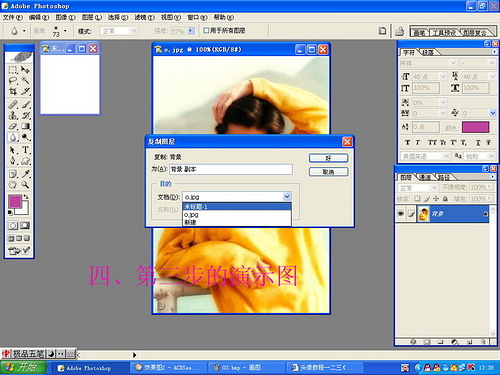Screen dimensions: 500x375
Task: Enable the 用于所有图层 checkbox
Action: [206, 30]
